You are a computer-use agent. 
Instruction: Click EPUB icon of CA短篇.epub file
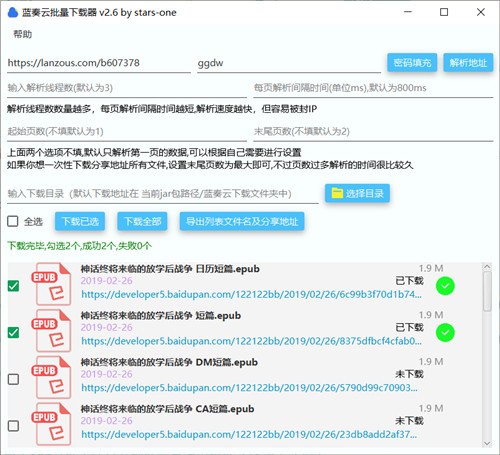coord(52,424)
